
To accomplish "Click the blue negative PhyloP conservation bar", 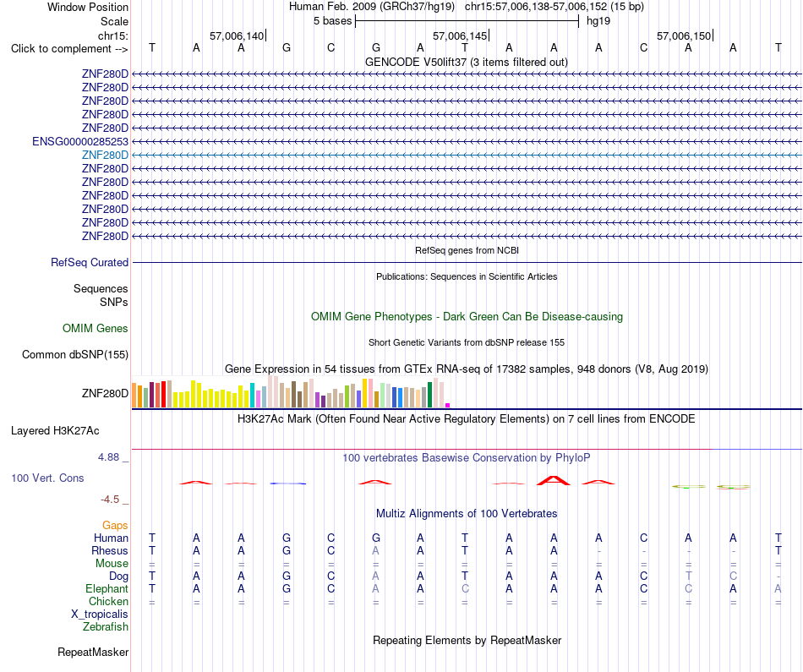I will (x=287, y=484).
